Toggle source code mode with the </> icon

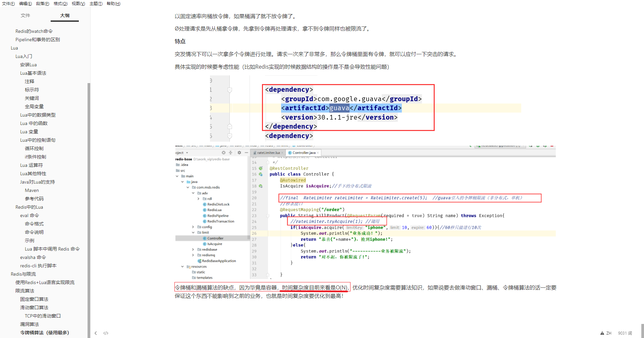coord(106,333)
